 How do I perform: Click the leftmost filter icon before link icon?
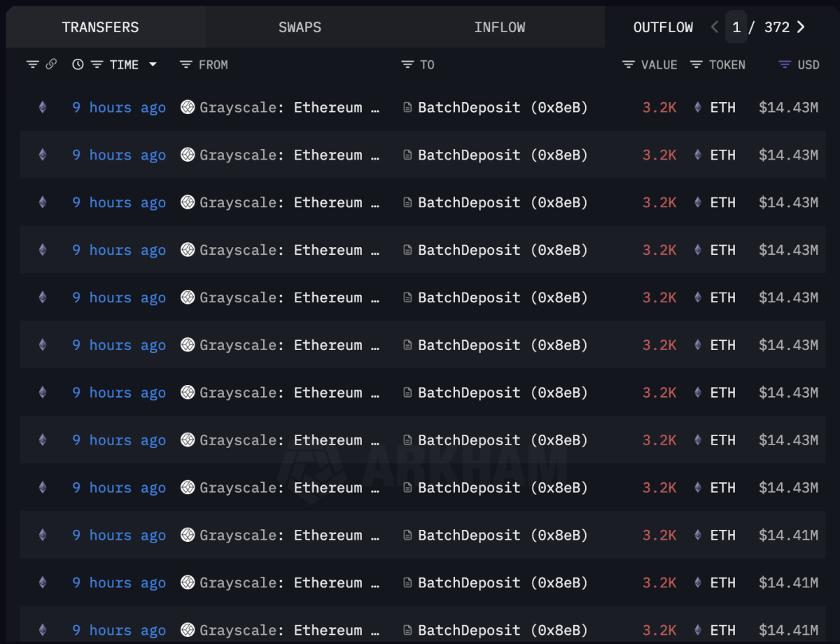(x=32, y=64)
